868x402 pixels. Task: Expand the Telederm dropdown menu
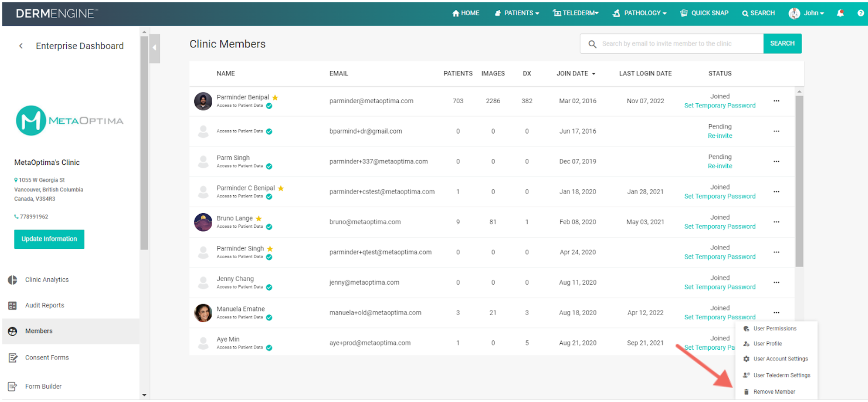[576, 13]
